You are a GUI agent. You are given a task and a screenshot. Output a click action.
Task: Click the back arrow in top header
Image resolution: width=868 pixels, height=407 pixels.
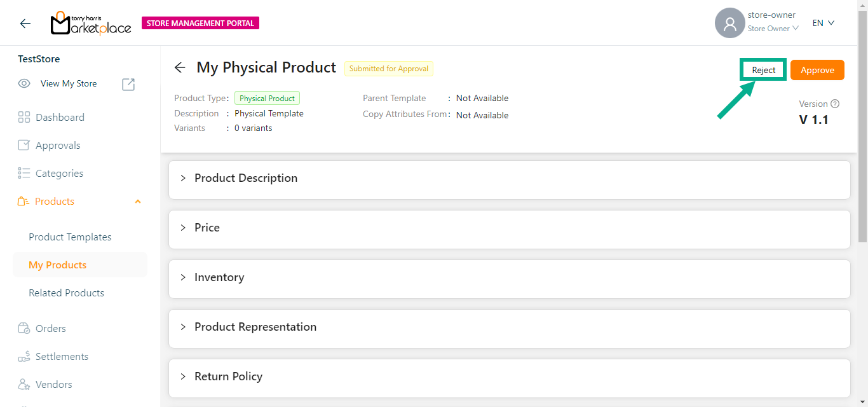25,24
